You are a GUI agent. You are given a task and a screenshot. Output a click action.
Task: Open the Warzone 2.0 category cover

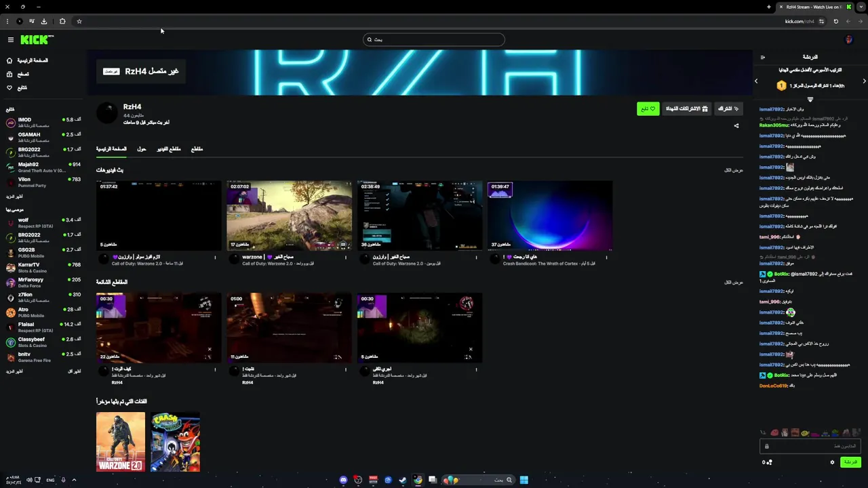(121, 442)
